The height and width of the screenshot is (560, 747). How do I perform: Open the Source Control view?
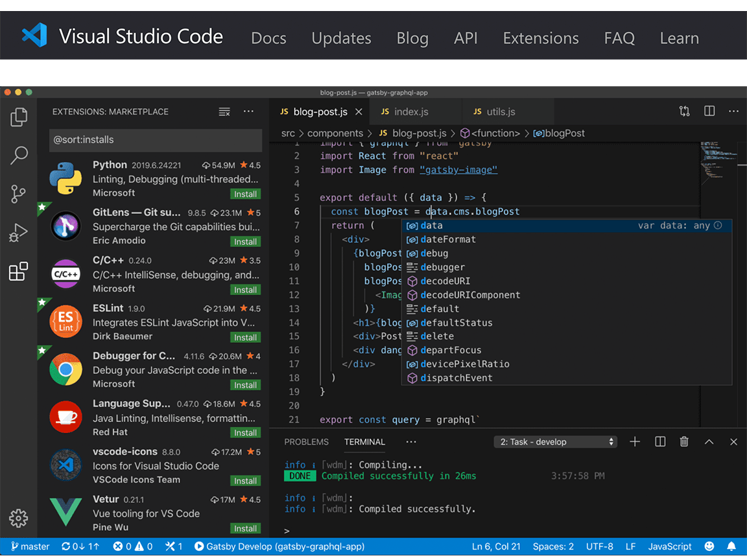(x=19, y=194)
